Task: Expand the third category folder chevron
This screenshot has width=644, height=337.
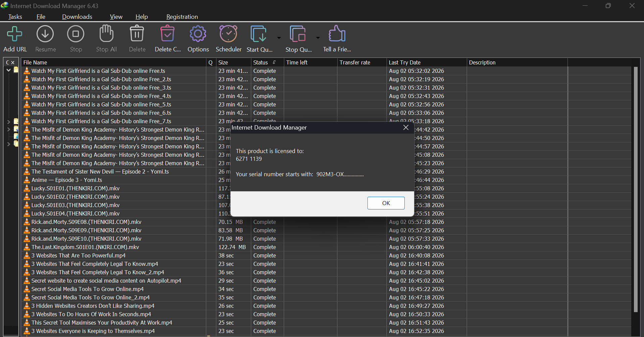Action: point(9,129)
